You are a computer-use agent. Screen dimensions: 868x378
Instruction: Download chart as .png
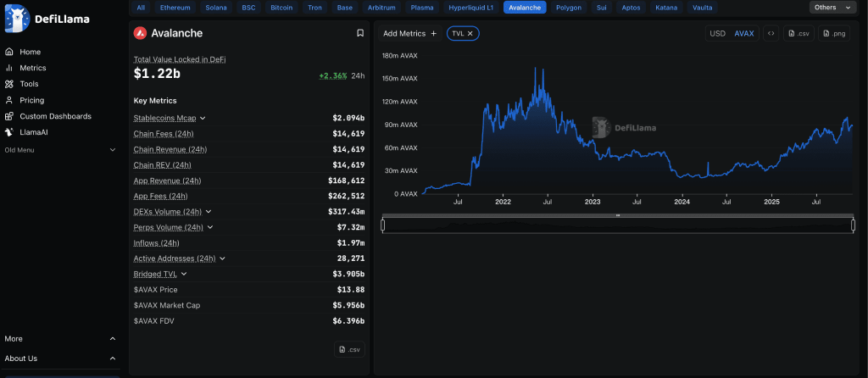834,33
